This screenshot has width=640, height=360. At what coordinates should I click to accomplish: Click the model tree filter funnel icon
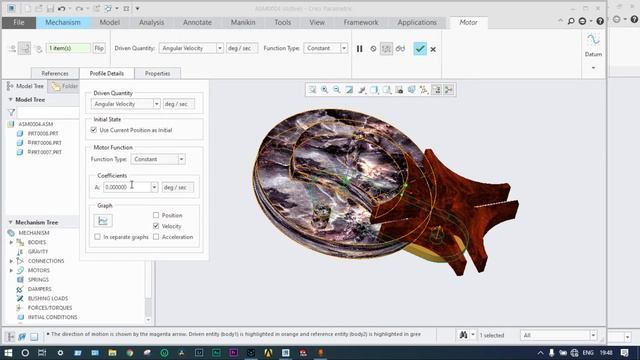(x=11, y=112)
